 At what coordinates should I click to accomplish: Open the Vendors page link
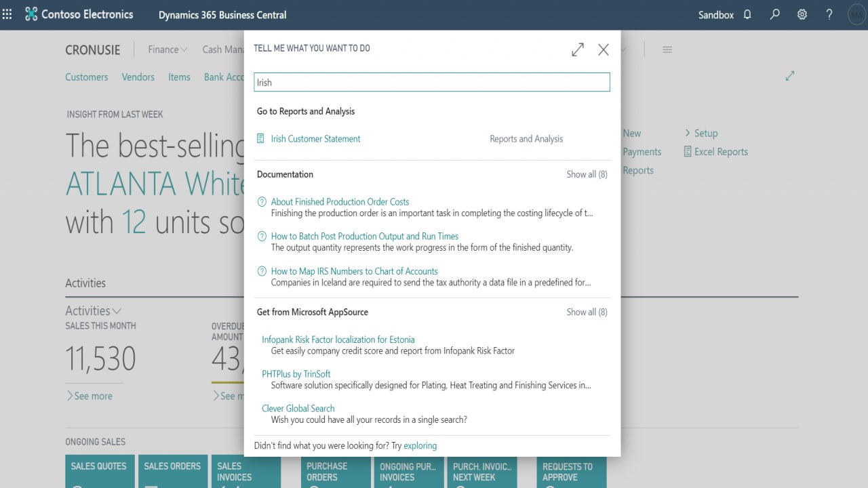pyautogui.click(x=138, y=77)
